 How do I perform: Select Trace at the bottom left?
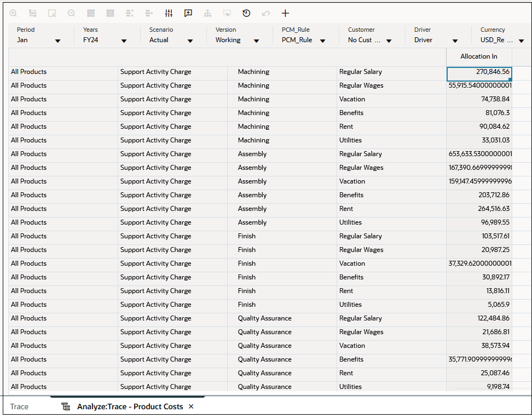point(19,406)
